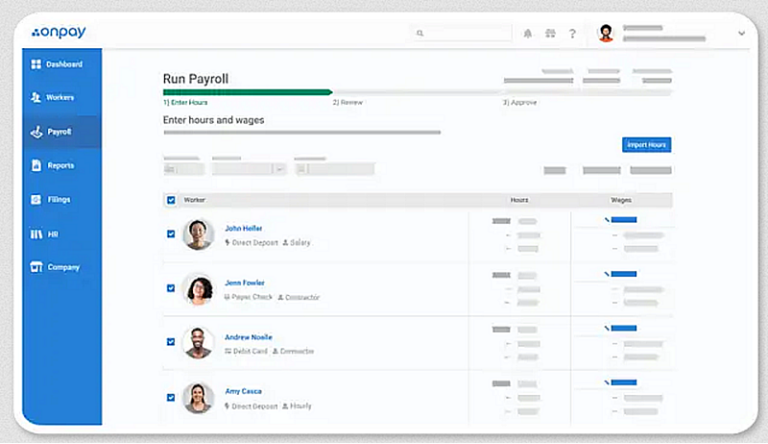Click the HR books icon
The width and height of the screenshot is (768, 444).
[36, 234]
